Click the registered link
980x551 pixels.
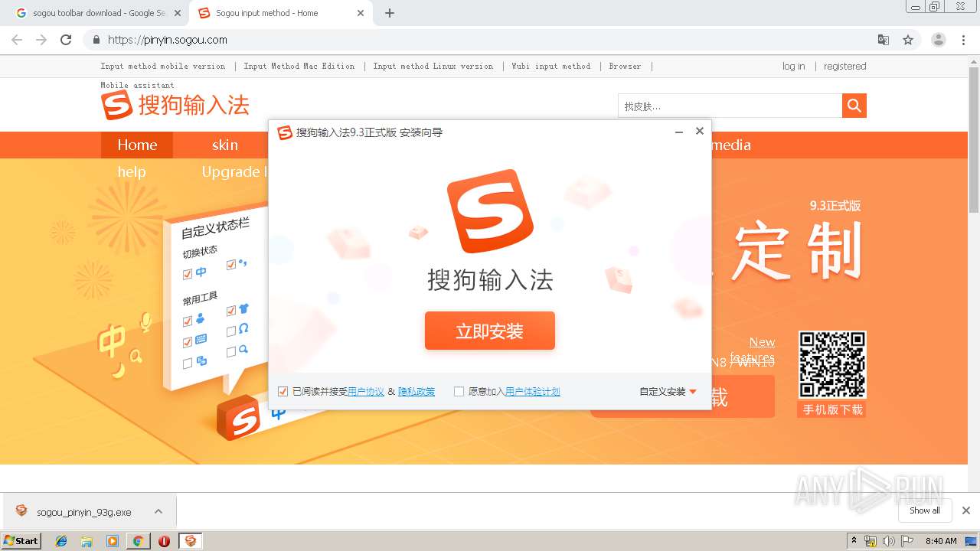pyautogui.click(x=844, y=67)
